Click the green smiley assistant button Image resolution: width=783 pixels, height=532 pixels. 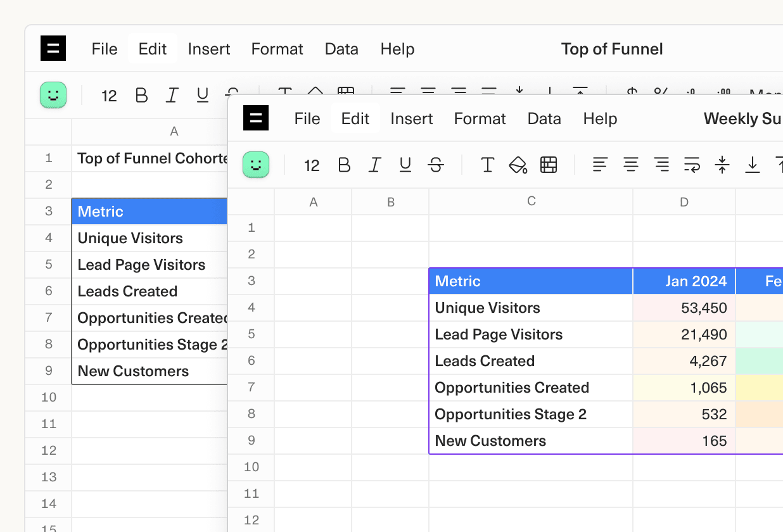(256, 165)
